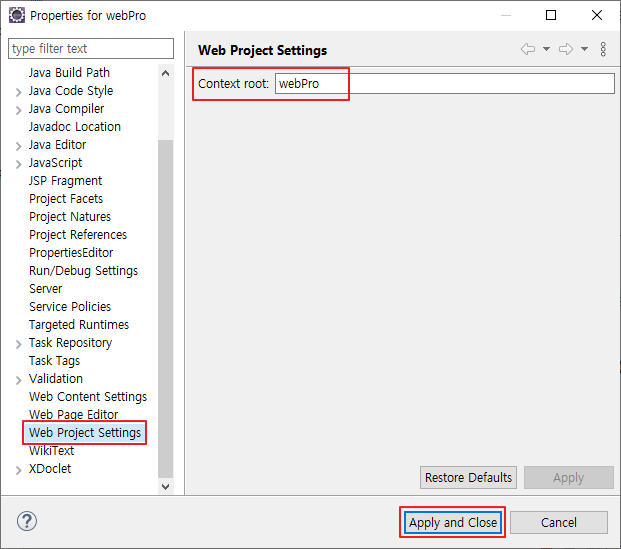Maximize the Properties window

click(551, 15)
